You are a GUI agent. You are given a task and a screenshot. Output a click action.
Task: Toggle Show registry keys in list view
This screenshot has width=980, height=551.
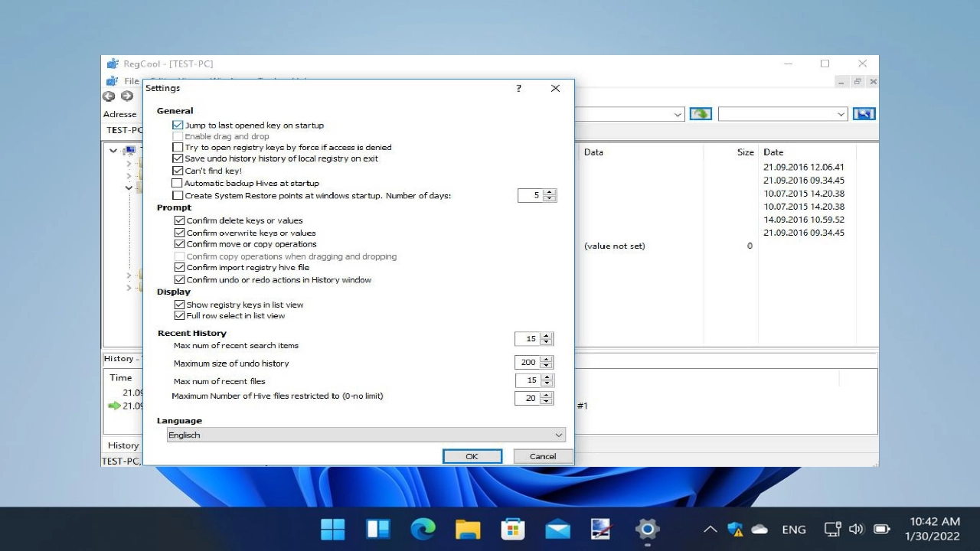coord(180,304)
